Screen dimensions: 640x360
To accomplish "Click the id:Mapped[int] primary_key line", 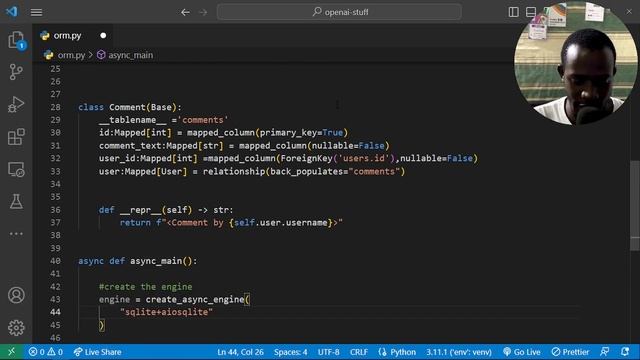I will [x=223, y=133].
